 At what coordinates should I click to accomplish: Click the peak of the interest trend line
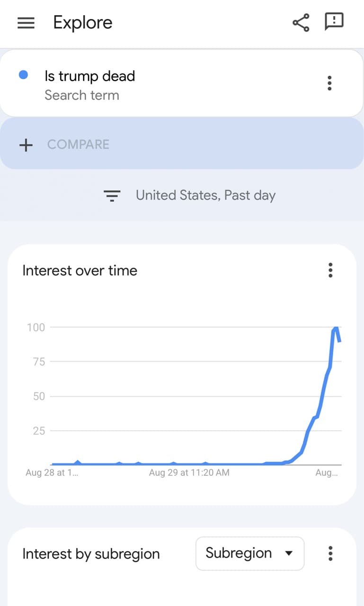pos(335,327)
